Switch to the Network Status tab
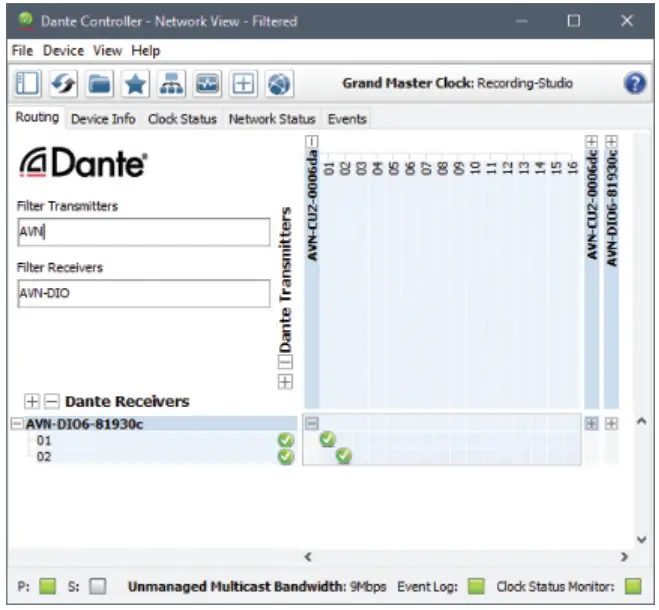 click(x=271, y=119)
